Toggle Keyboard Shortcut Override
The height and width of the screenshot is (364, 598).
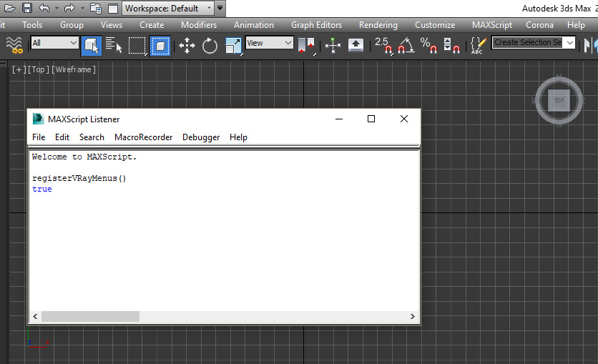(356, 45)
